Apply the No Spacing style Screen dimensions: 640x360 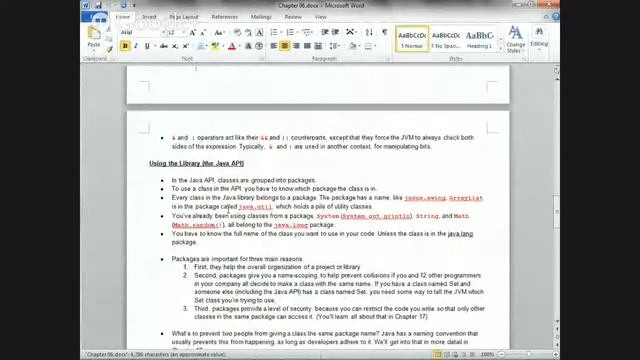pos(446,39)
